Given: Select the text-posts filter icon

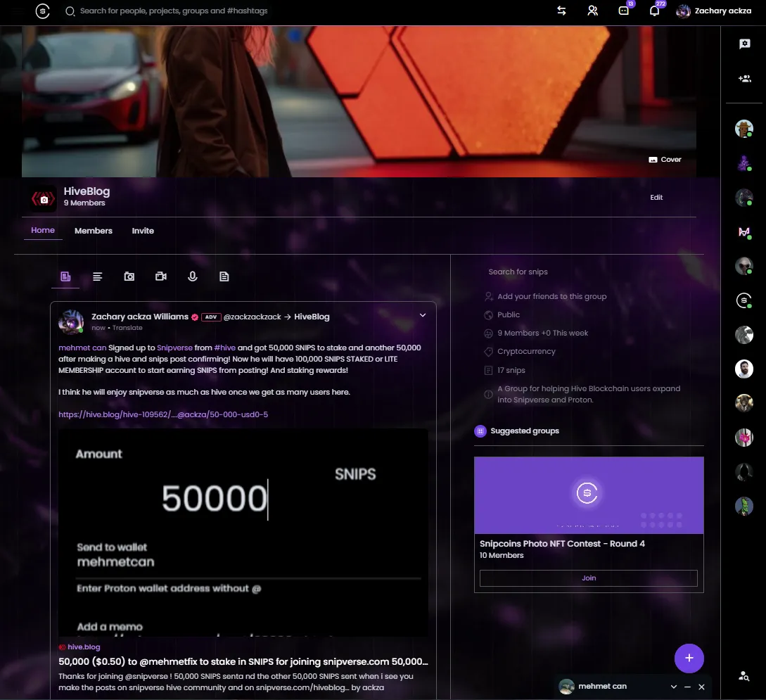Looking at the screenshot, I should [x=97, y=276].
